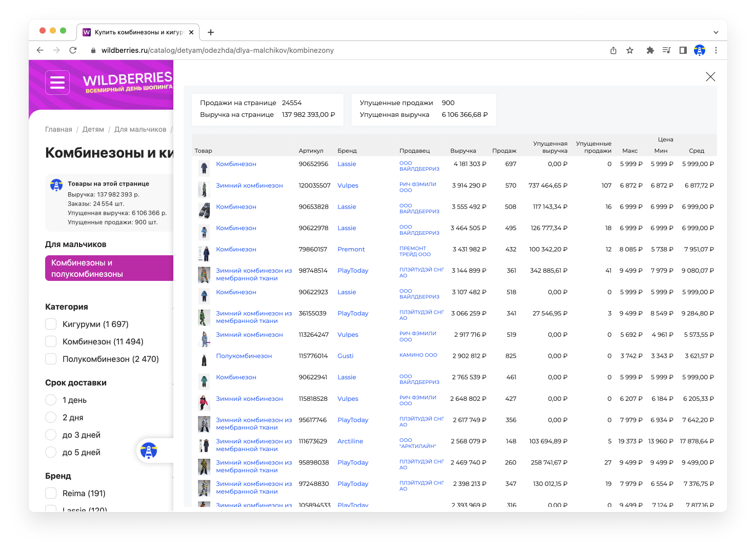This screenshot has width=756, height=550.
Task: Check the Полукомбинезон category filter
Action: click(x=51, y=359)
